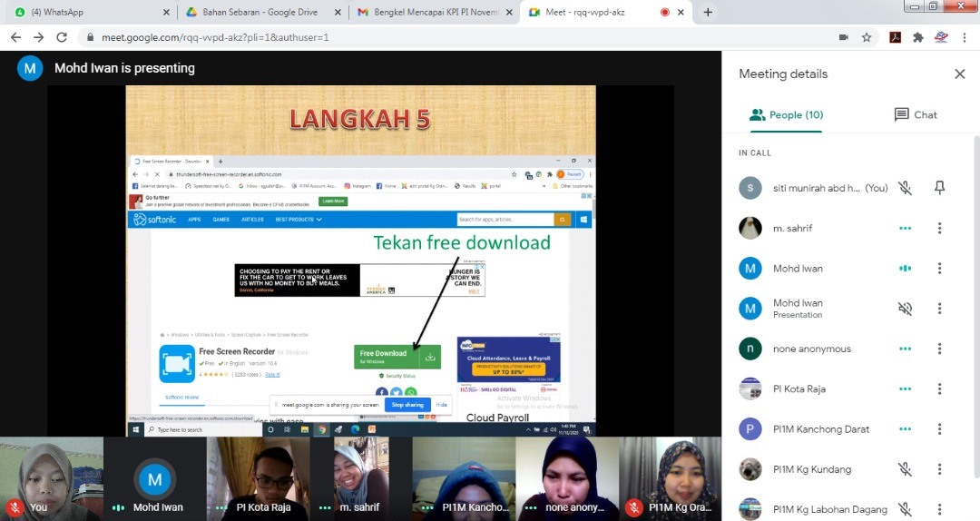Open the People (10) tab
980x521 pixels.
[786, 115]
